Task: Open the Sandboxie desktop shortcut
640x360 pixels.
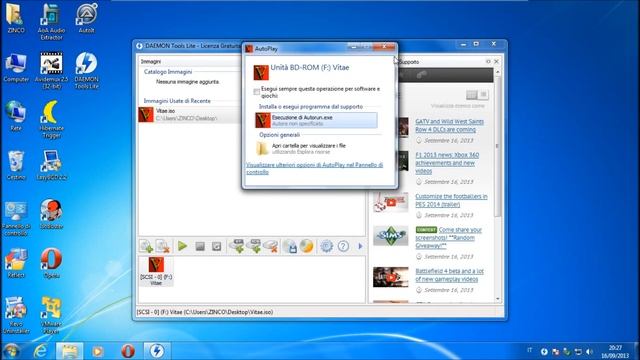Action: (51, 215)
